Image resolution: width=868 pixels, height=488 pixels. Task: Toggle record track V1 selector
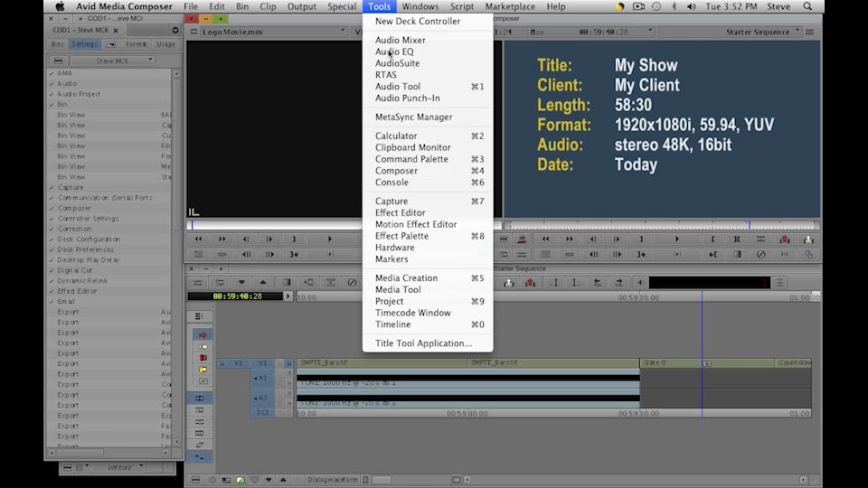262,363
